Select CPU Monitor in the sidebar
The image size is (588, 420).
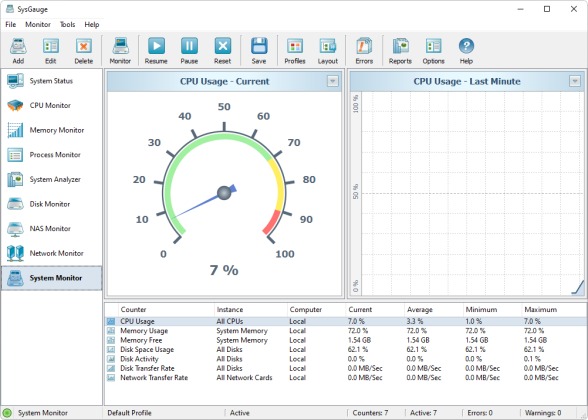click(x=51, y=105)
